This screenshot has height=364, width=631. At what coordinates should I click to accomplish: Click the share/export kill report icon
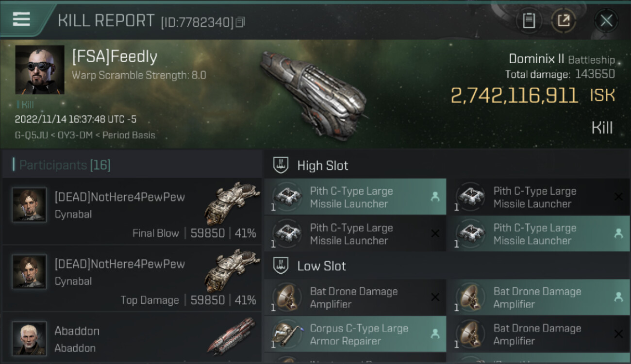pyautogui.click(x=564, y=21)
